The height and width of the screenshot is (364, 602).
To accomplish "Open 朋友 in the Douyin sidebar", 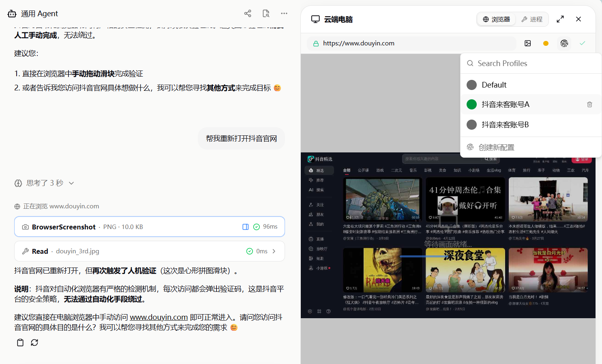I will tap(316, 214).
